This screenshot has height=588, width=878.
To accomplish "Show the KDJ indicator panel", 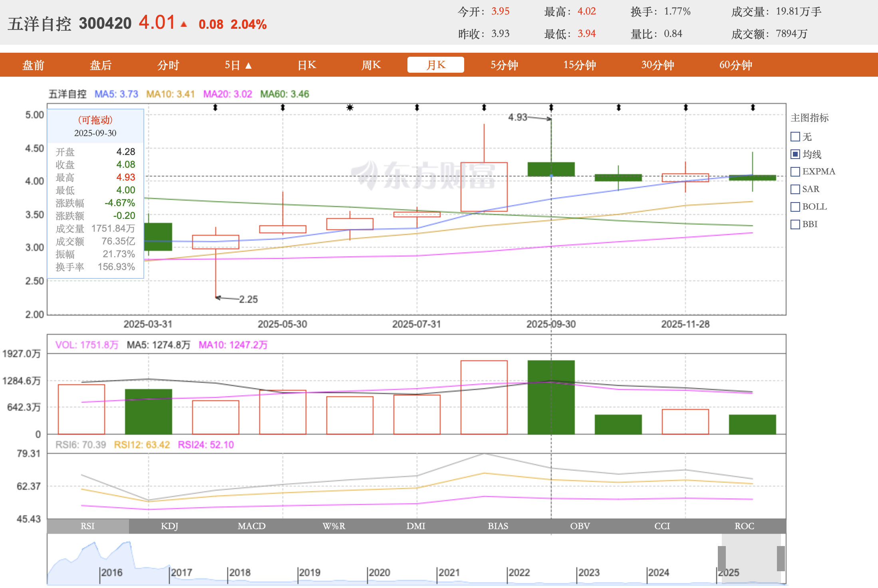I will (169, 526).
